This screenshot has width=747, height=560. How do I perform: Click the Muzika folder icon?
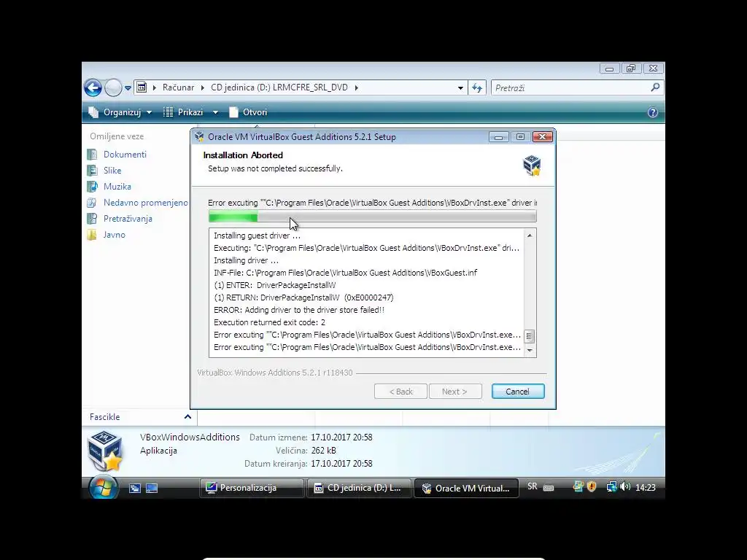(92, 187)
